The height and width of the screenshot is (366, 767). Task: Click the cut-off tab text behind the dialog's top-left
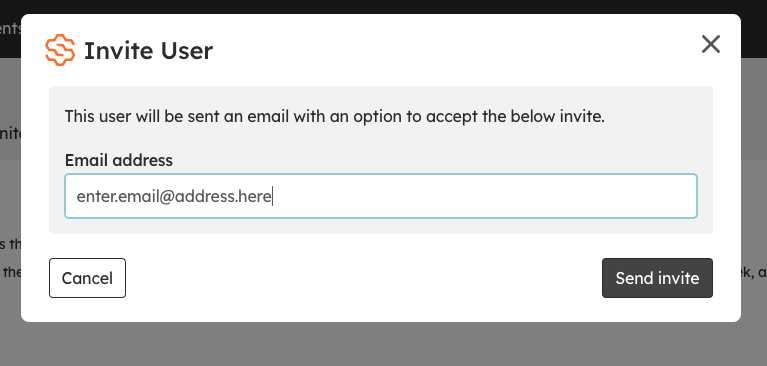click(10, 28)
